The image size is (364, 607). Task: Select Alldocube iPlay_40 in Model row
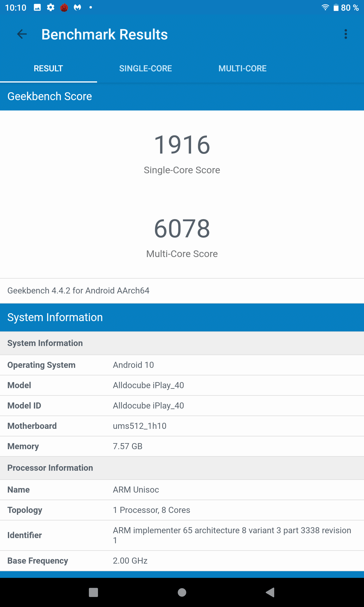(148, 385)
